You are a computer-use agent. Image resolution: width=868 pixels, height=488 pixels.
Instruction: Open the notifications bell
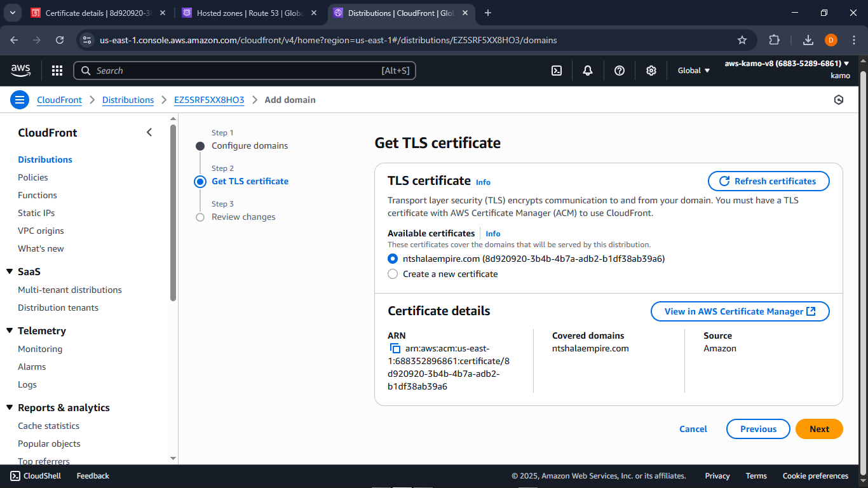[x=587, y=71]
